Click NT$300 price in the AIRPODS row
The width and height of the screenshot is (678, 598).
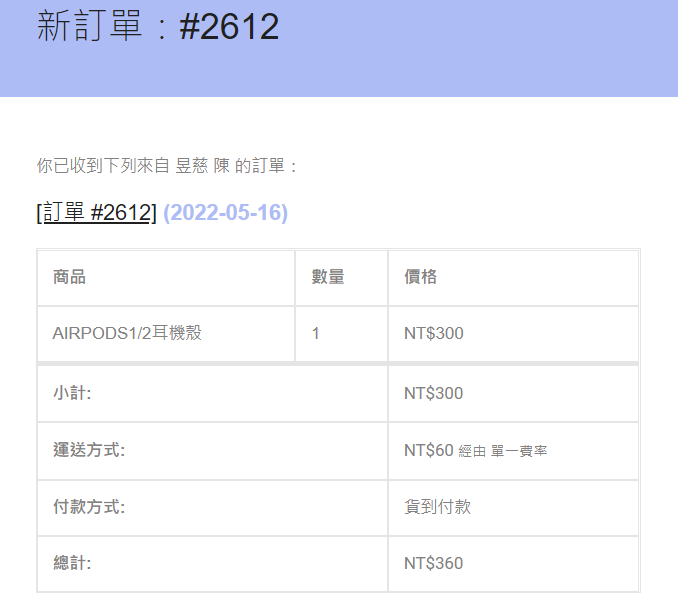434,333
